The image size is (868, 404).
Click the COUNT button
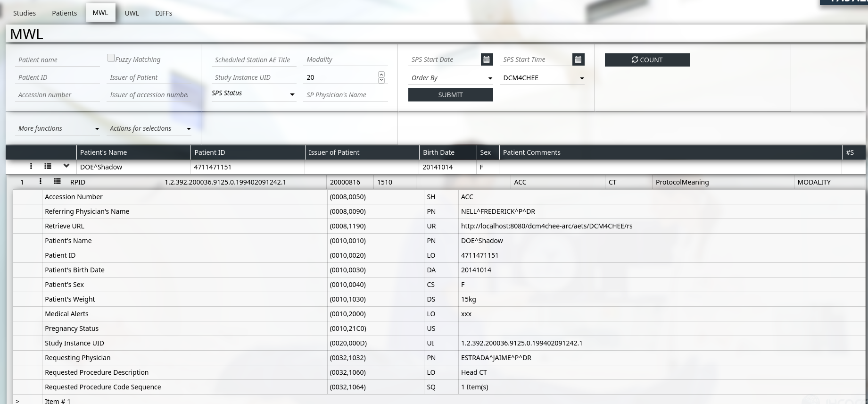pos(647,60)
